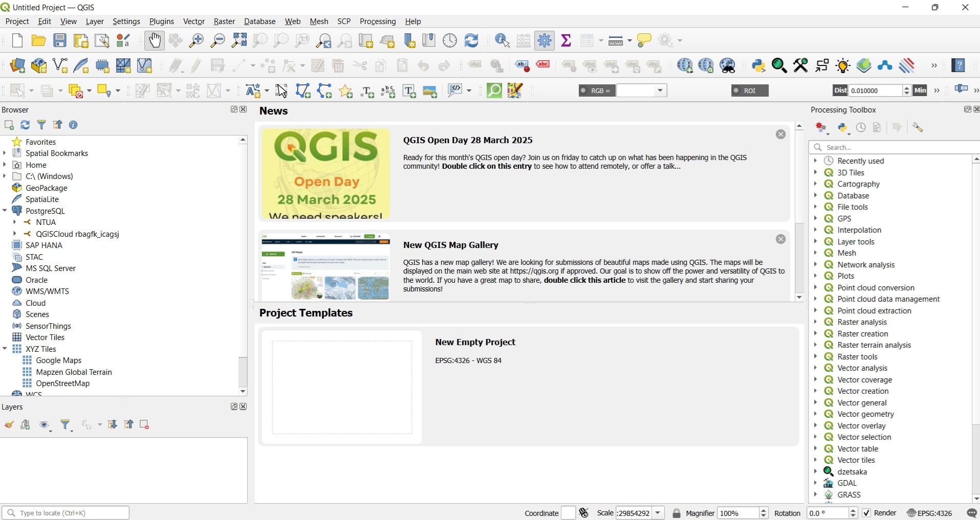Toggle the scale lock icon
This screenshot has width=980, height=520.
677,513
